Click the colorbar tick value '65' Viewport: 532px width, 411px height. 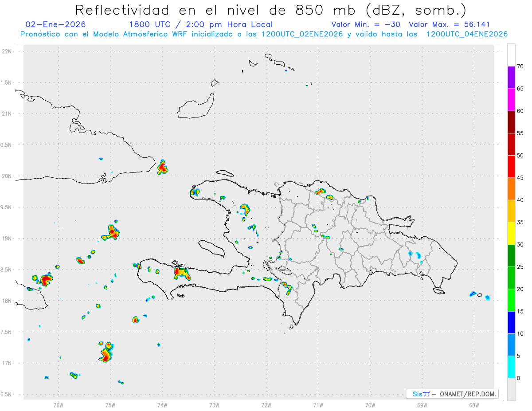tap(520, 89)
